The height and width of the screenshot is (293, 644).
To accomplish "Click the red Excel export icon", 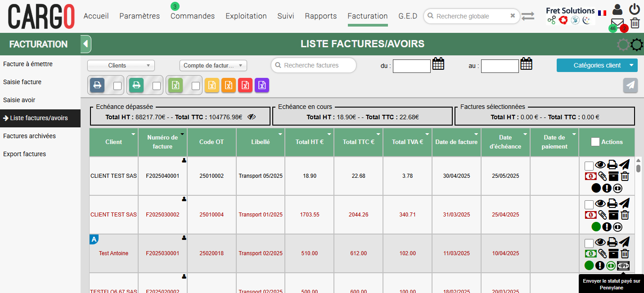I will 245,85.
